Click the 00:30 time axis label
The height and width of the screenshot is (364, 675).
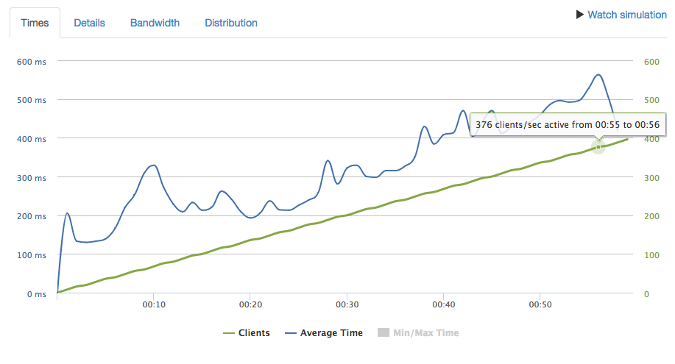click(x=347, y=305)
